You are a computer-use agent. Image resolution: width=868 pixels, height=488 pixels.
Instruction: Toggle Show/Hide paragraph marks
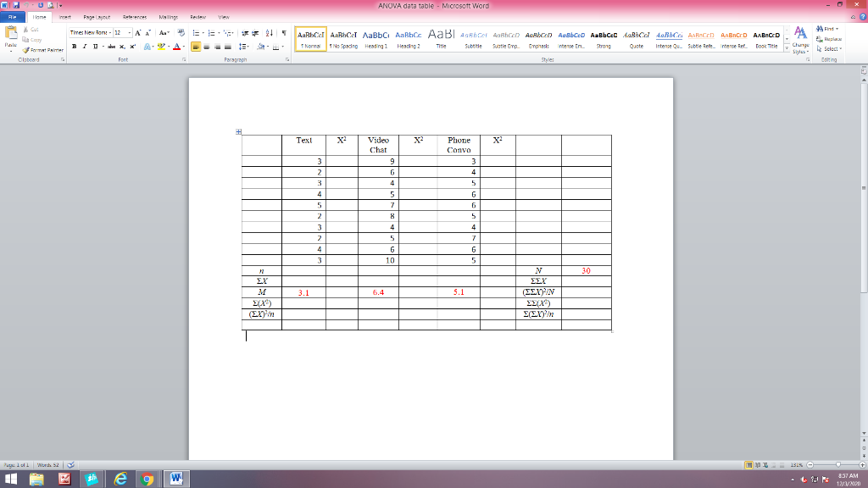[x=284, y=33]
